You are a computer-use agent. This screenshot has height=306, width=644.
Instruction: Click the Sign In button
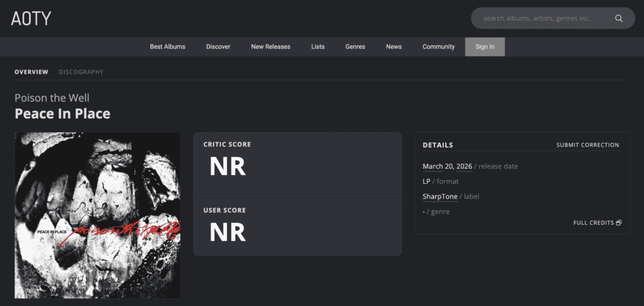click(484, 47)
